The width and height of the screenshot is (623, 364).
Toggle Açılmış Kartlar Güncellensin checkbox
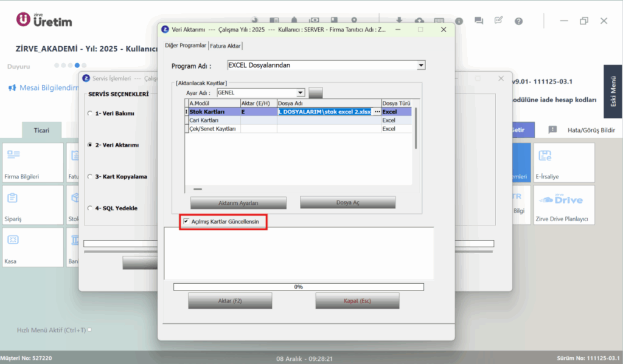tap(186, 221)
